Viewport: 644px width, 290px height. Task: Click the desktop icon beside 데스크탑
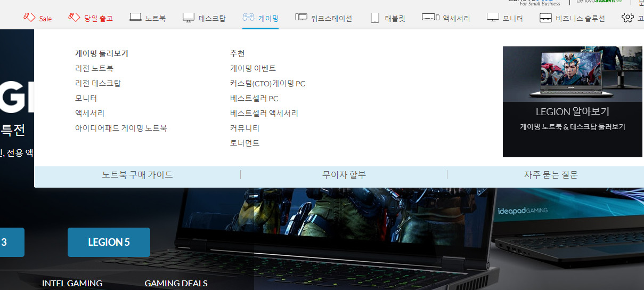pos(189,18)
